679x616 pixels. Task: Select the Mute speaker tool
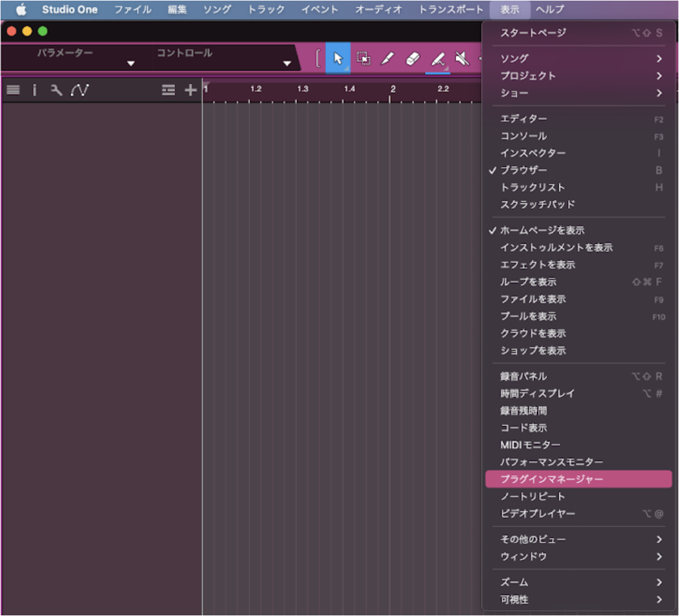tap(462, 59)
